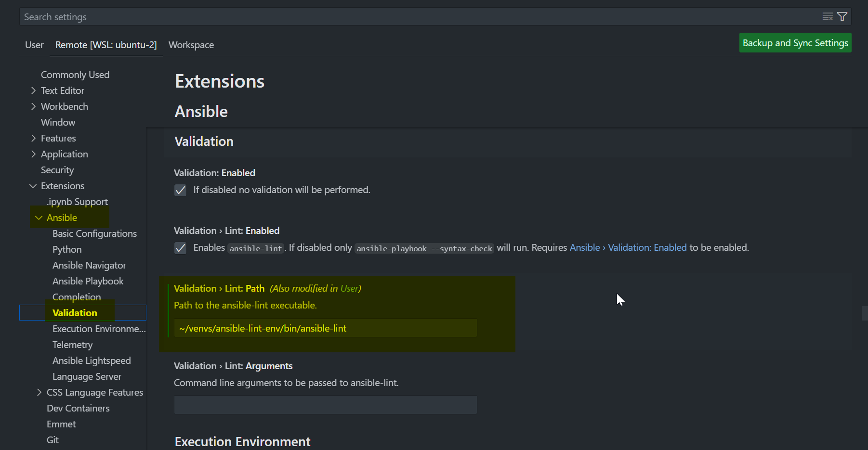868x450 pixels.
Task: Open the Ansible › Validation: Enabled link
Action: [x=628, y=247]
